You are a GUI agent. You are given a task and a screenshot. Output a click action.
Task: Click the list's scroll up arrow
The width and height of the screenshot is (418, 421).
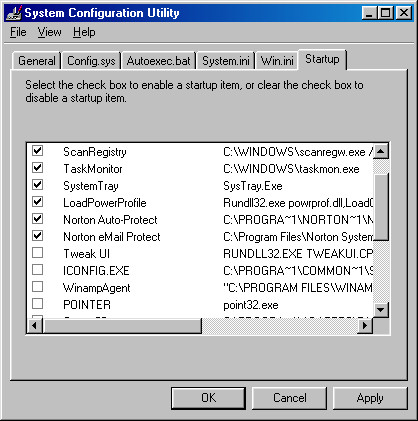[380, 151]
